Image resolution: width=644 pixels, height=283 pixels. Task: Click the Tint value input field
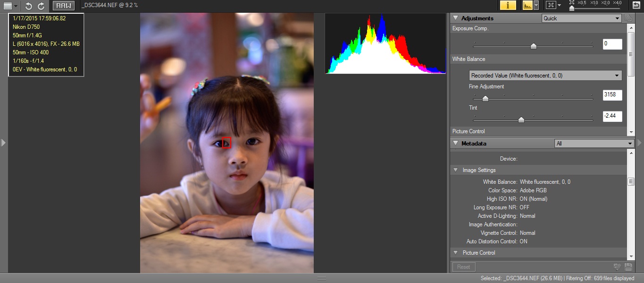612,116
